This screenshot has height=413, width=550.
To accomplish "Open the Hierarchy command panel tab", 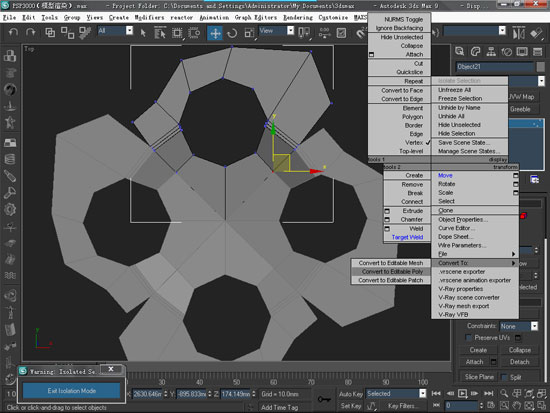I will (x=491, y=52).
